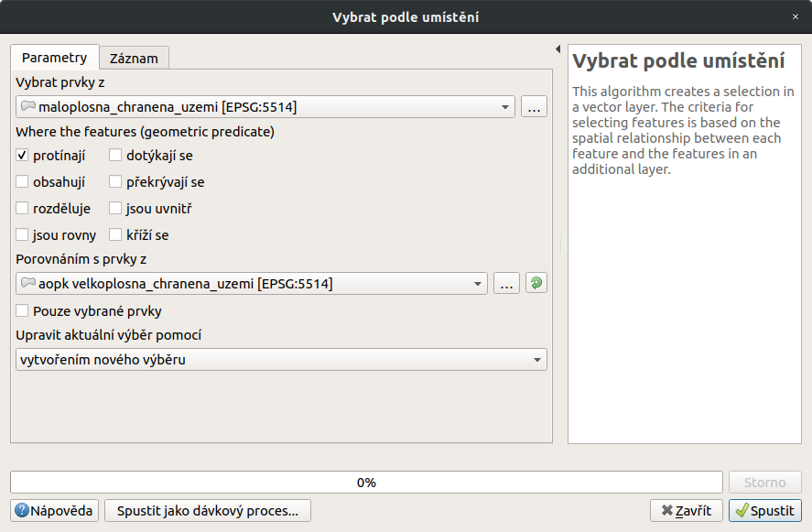
Task: Run the algorithm with Spustit
Action: (x=765, y=510)
